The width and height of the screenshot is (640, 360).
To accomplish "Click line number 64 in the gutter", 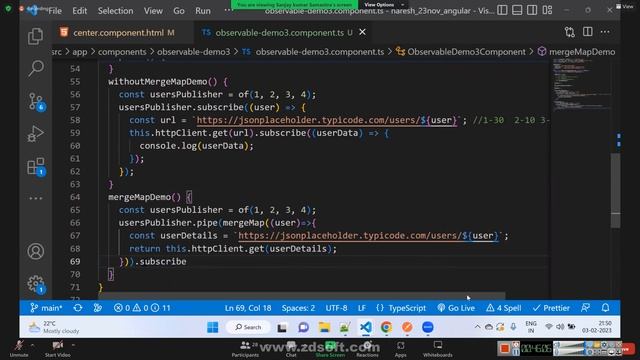I will [75, 197].
